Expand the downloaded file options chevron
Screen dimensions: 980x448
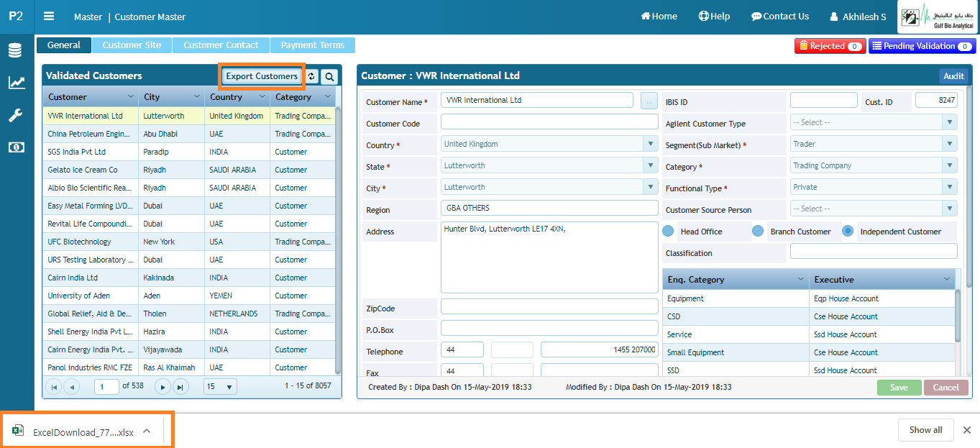[x=147, y=431]
